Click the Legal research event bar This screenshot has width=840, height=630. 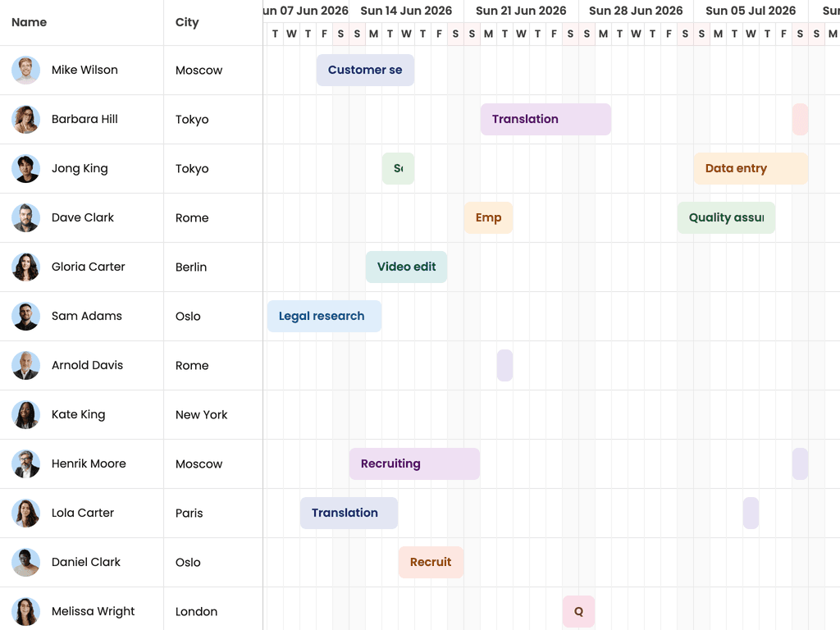325,317
